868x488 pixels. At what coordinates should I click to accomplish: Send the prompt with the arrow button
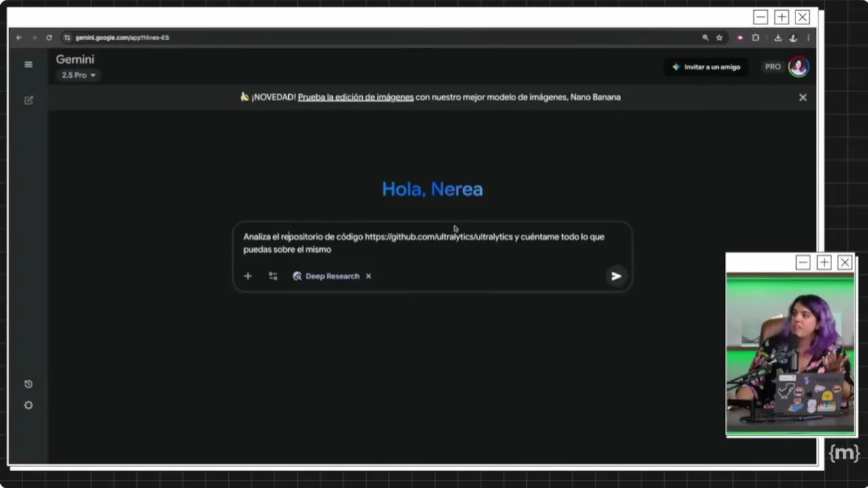tap(616, 276)
